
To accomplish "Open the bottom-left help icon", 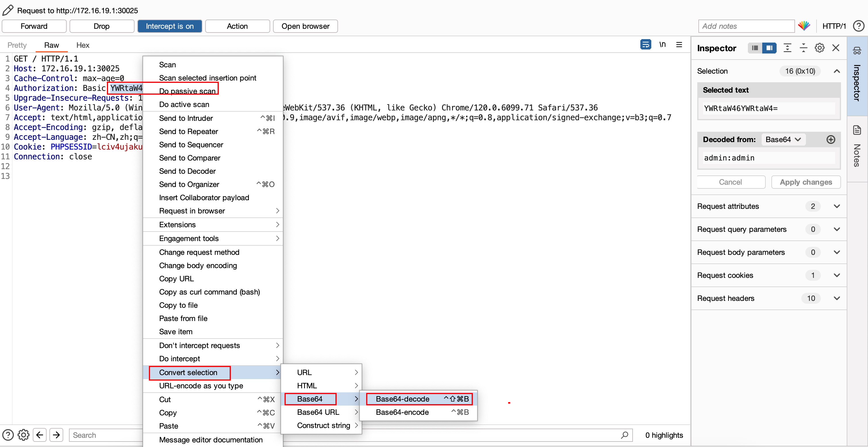I will click(x=8, y=435).
